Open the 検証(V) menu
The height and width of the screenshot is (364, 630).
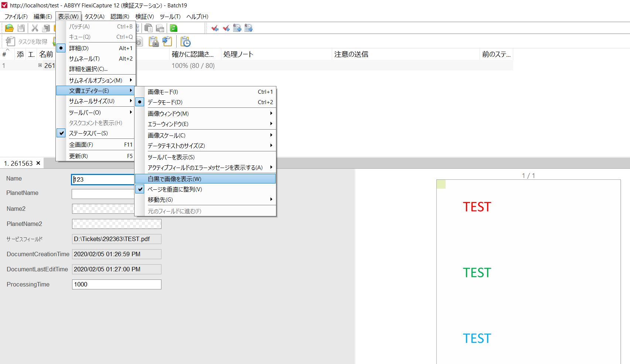point(144,17)
